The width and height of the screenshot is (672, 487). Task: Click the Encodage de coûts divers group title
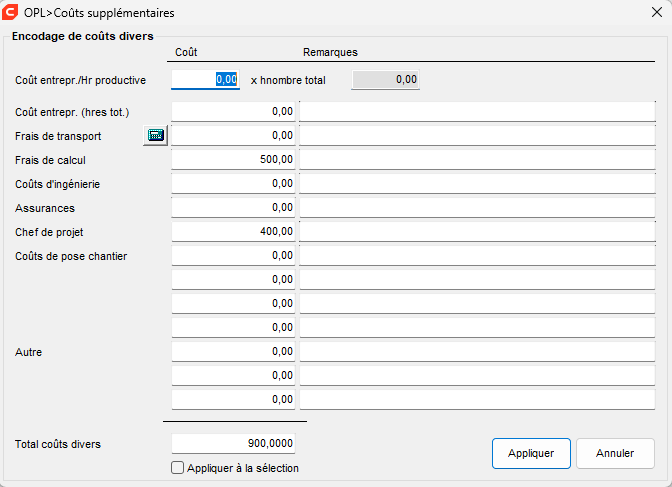pyautogui.click(x=83, y=36)
